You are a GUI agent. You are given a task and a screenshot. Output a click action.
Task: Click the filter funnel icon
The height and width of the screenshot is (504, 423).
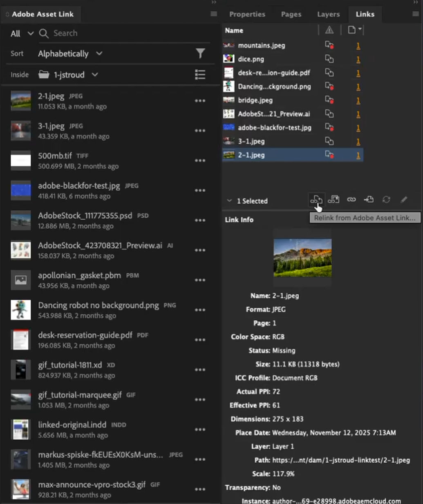200,54
